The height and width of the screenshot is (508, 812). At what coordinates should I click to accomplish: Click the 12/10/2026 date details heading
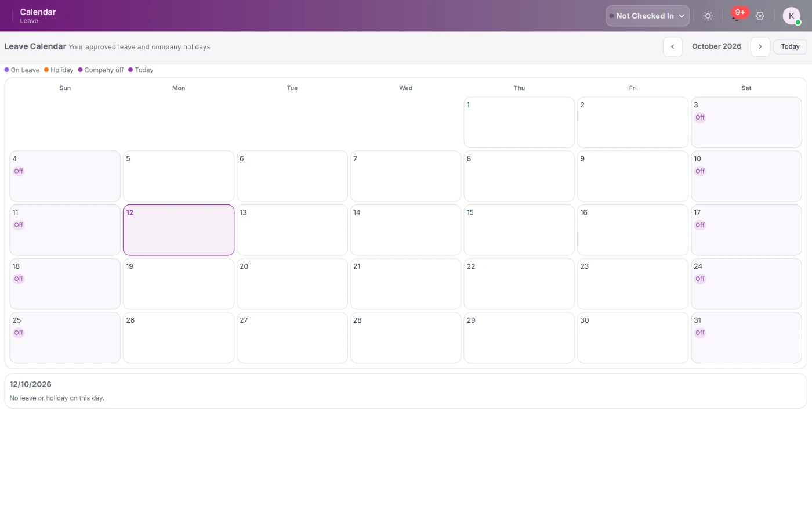point(31,384)
